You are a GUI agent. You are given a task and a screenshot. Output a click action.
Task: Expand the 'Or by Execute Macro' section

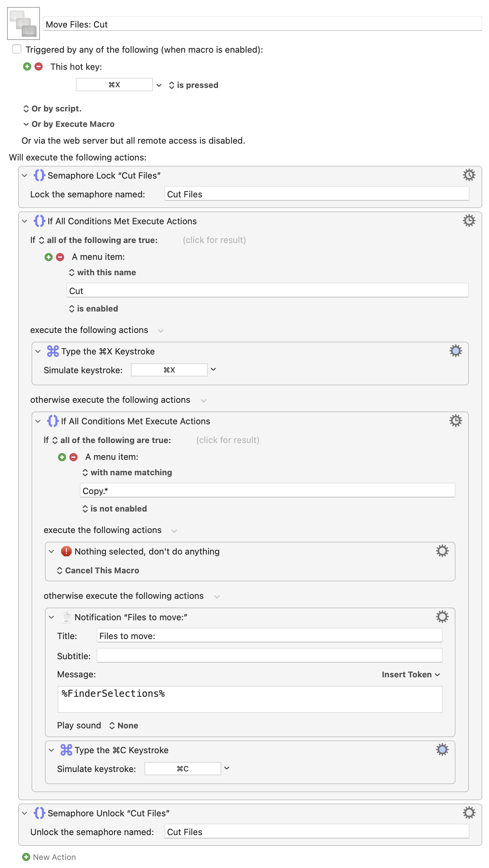26,124
